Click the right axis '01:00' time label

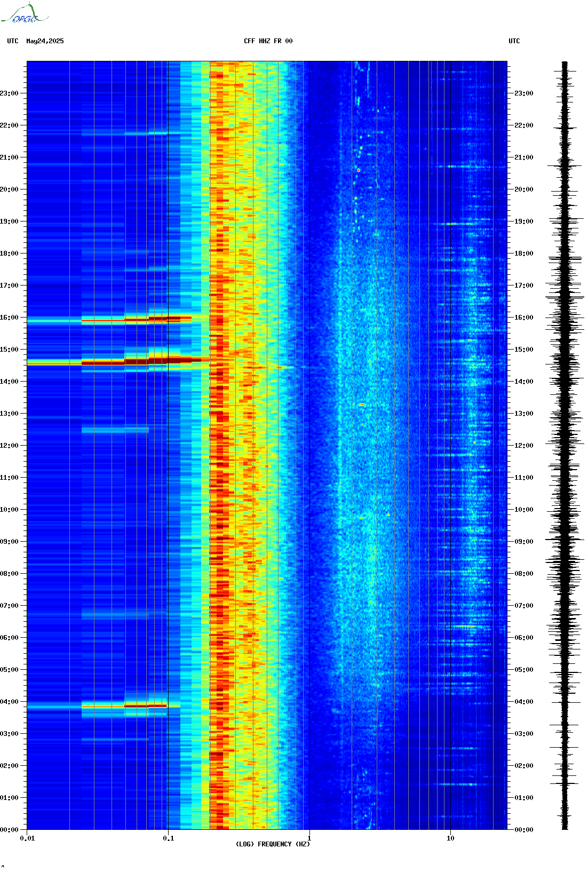tap(524, 798)
